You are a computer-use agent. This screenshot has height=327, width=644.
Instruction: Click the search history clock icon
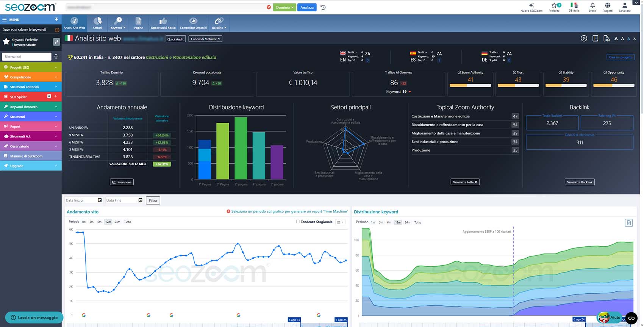pyautogui.click(x=323, y=7)
